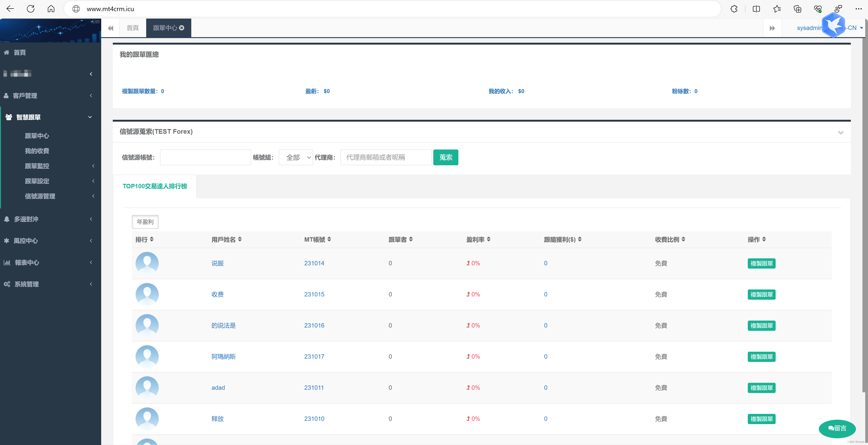
Task: Click the browser refresh icon
Action: point(31,9)
